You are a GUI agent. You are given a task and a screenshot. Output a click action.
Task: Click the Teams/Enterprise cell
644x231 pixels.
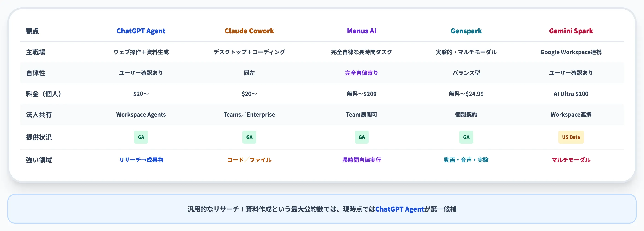tap(249, 115)
